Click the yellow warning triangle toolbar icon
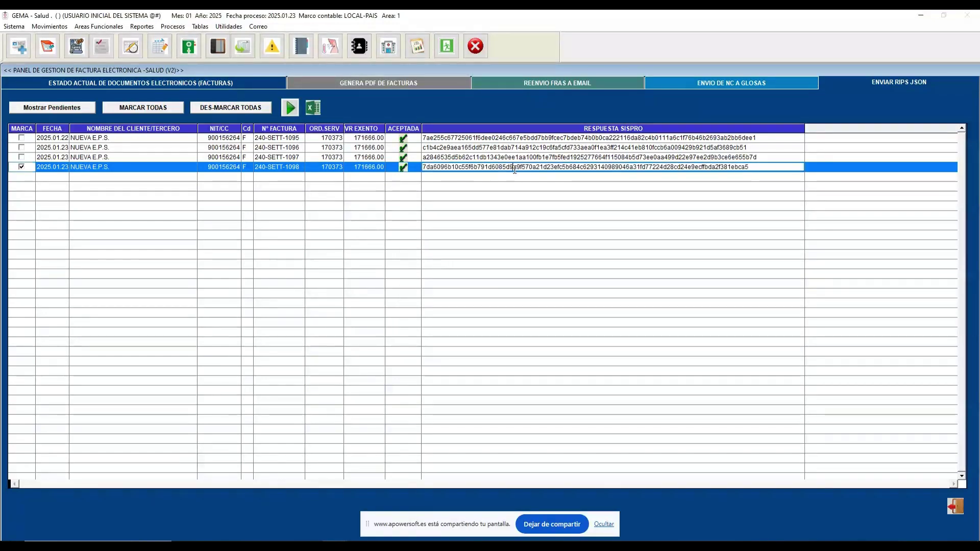Viewport: 980px width, 551px height. (x=272, y=46)
